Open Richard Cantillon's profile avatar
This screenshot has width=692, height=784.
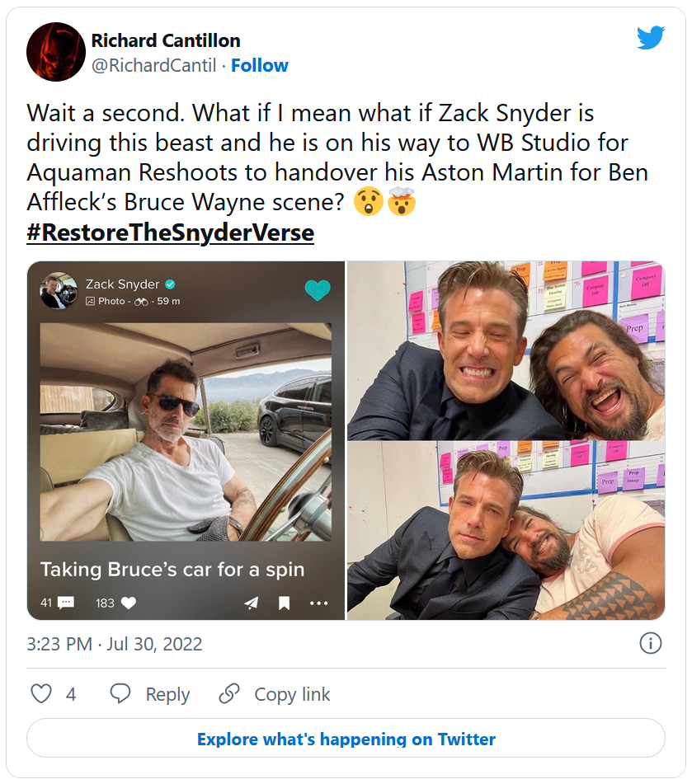point(56,52)
